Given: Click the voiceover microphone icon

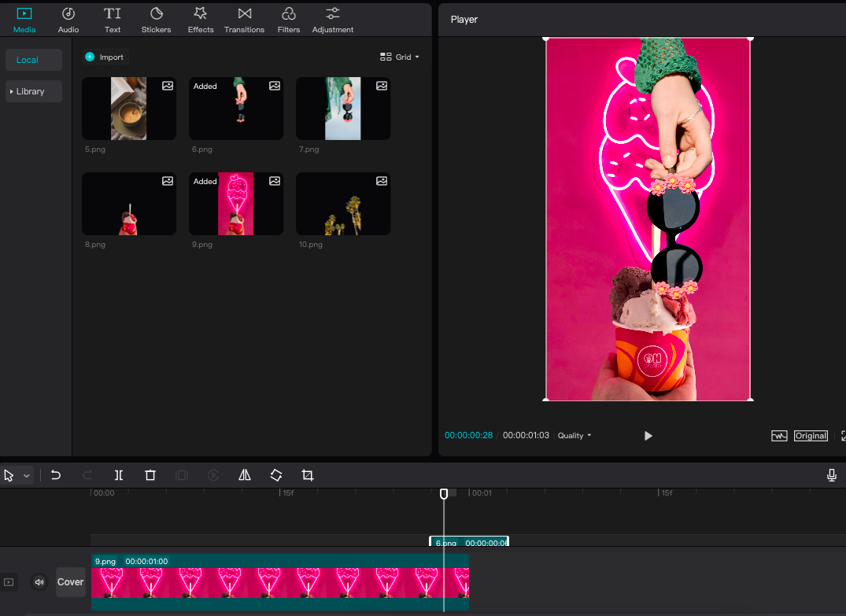Looking at the screenshot, I should [x=832, y=475].
